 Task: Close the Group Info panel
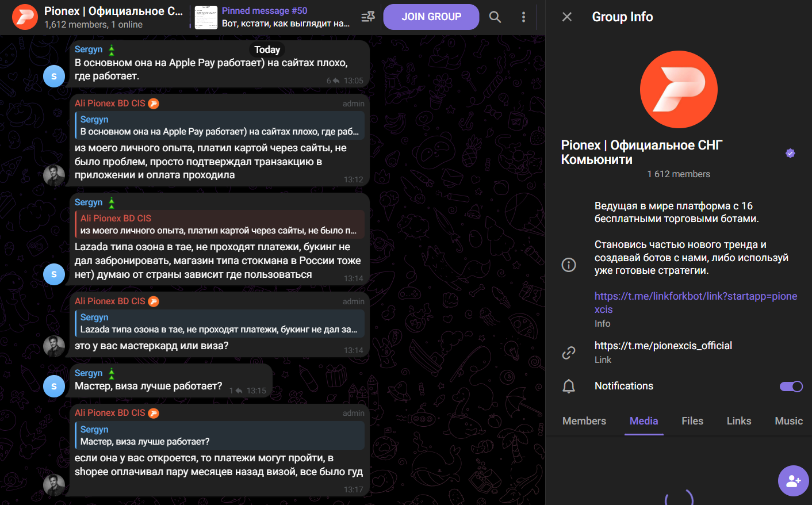567,17
